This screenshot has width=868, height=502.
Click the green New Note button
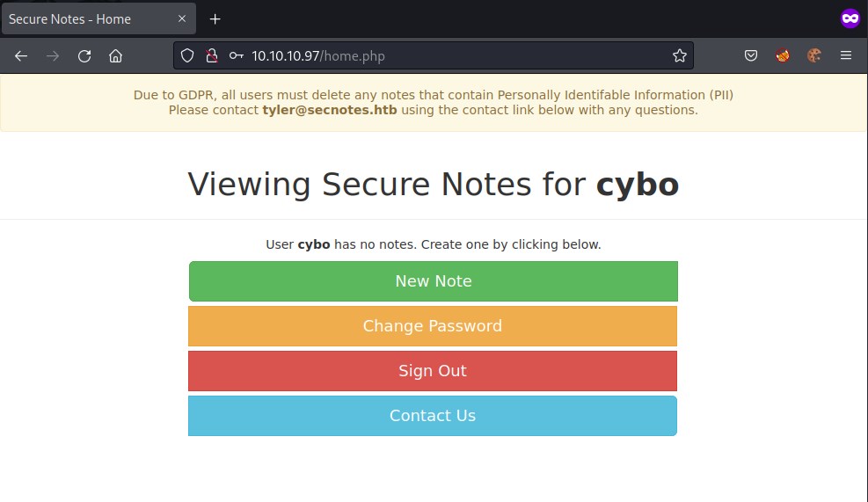[x=433, y=281]
